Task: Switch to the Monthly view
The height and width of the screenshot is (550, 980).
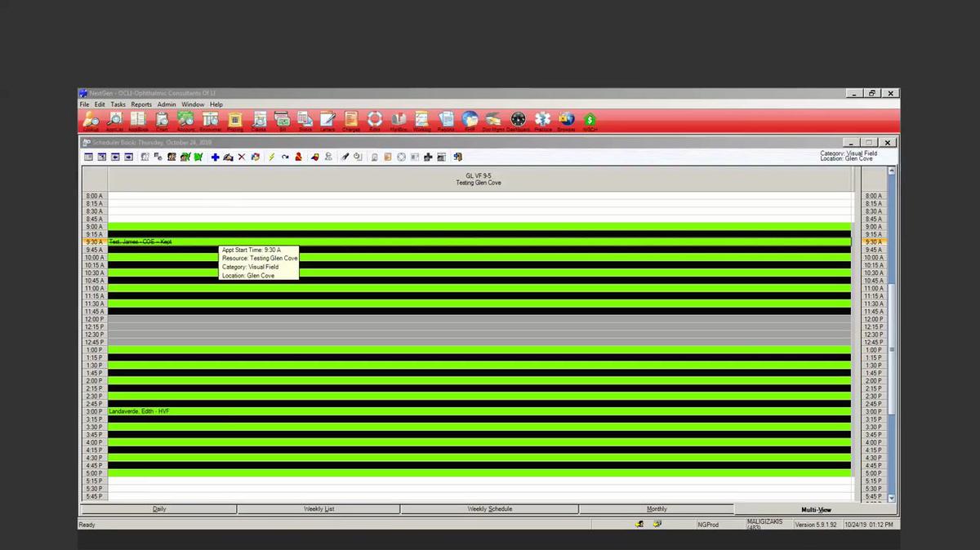Action: pos(657,508)
